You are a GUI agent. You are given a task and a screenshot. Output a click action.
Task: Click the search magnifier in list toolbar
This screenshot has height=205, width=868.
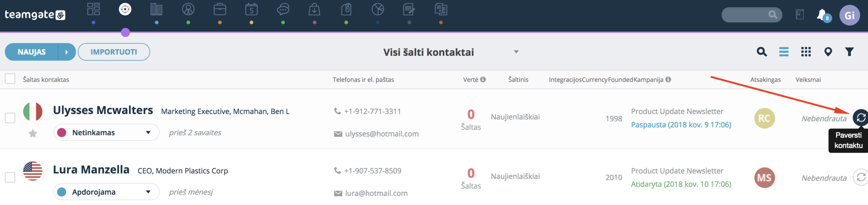(x=762, y=52)
